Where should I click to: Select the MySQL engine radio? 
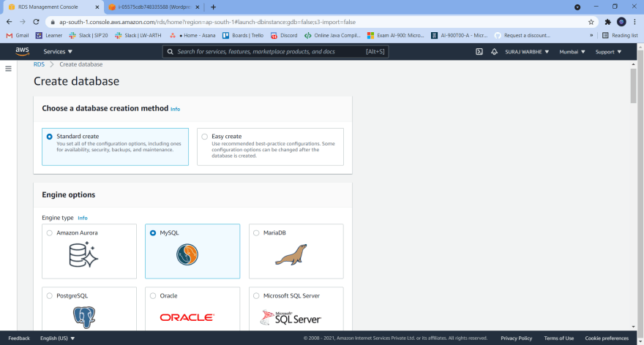click(x=153, y=233)
